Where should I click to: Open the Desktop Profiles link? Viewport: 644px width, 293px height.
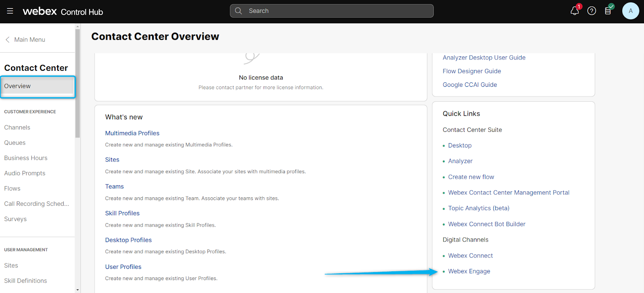(x=128, y=240)
